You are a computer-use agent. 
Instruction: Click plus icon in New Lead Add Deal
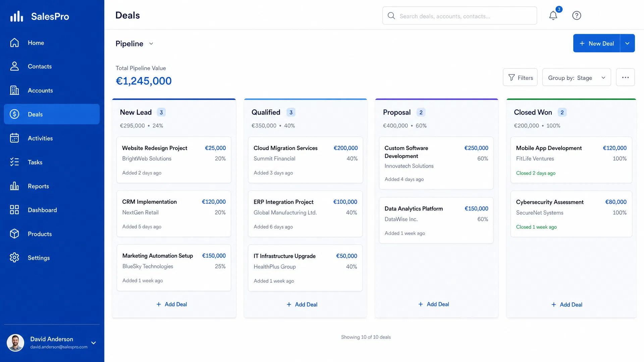[x=159, y=304]
